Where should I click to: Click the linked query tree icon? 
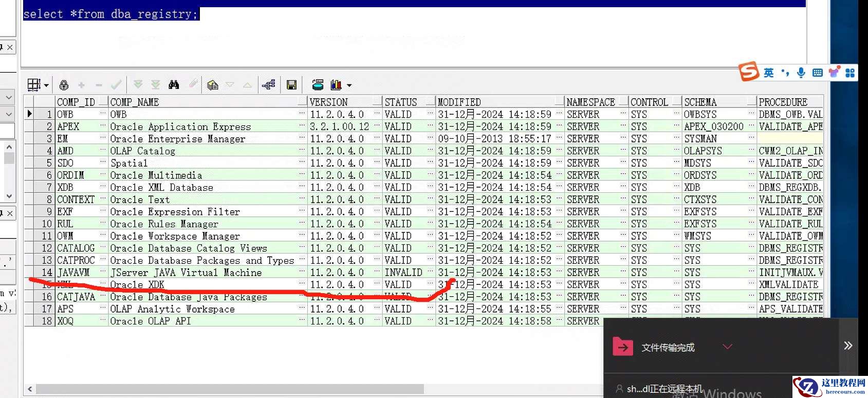tap(268, 84)
